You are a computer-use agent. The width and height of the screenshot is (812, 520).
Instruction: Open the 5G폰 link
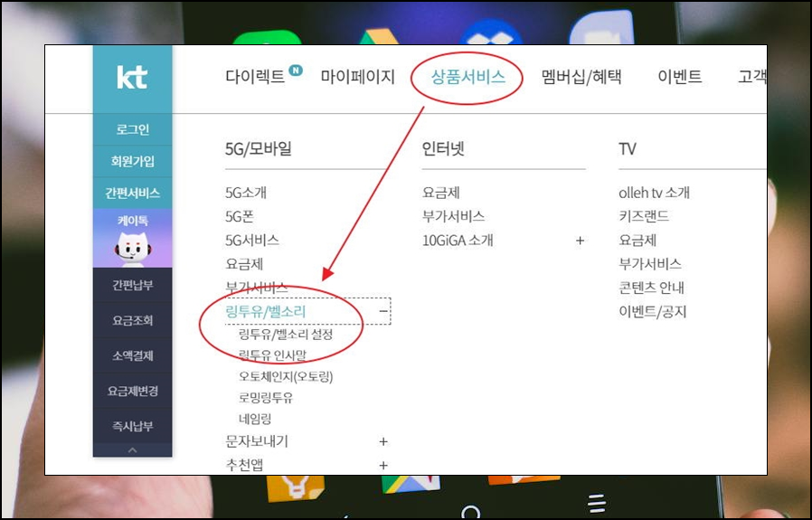click(240, 216)
